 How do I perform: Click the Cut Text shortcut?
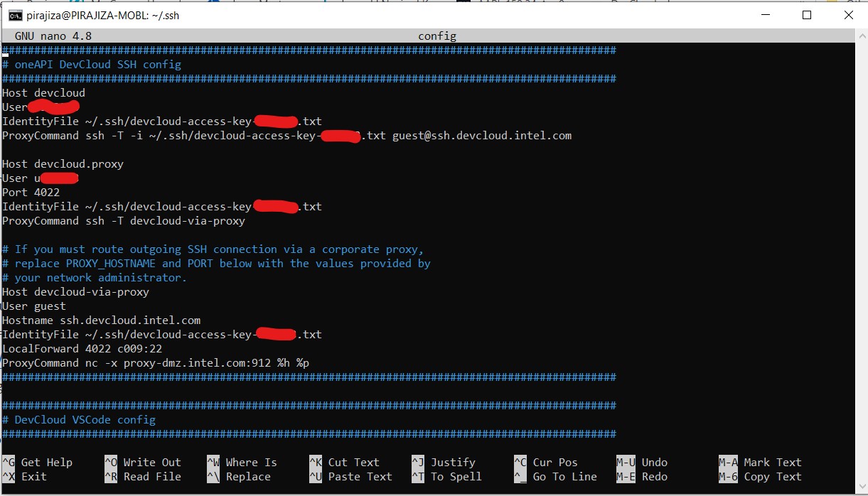(x=353, y=463)
